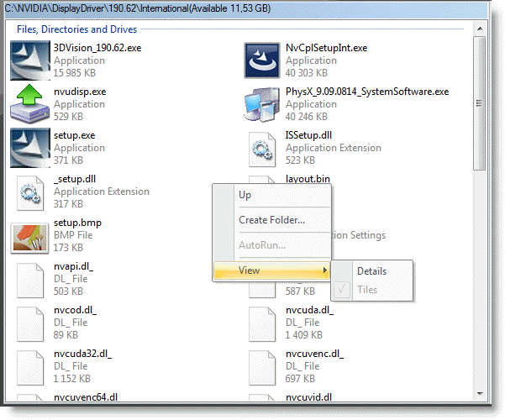Click the 40 303 KB size text

point(307,73)
